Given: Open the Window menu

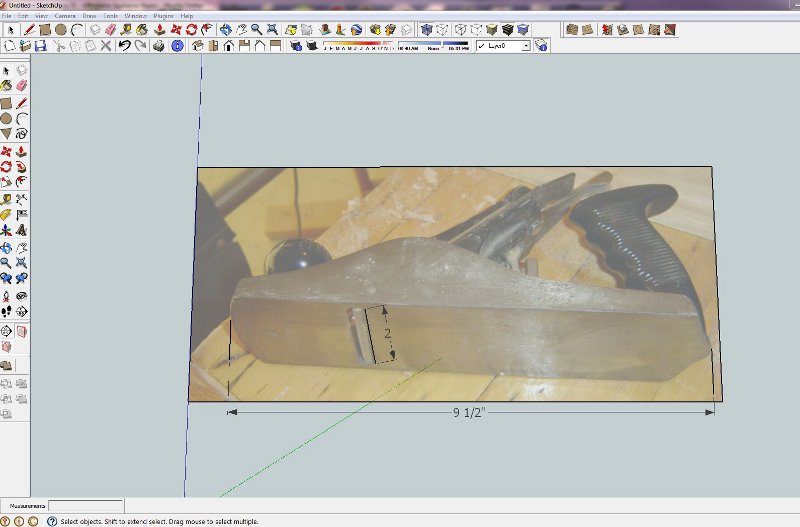Looking at the screenshot, I should [x=136, y=16].
